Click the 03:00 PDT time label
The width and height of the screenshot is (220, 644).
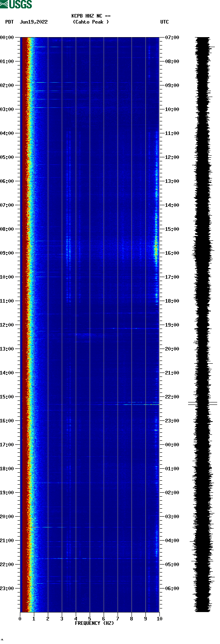click(x=7, y=109)
